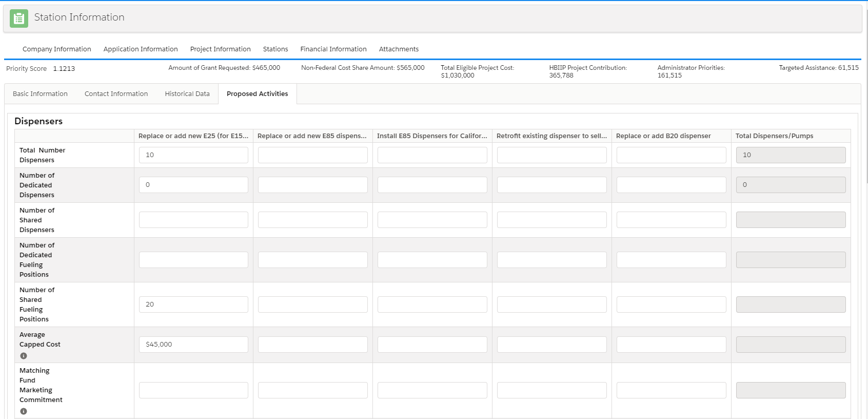Open the Stations tab
The height and width of the screenshot is (419, 868).
(x=275, y=49)
